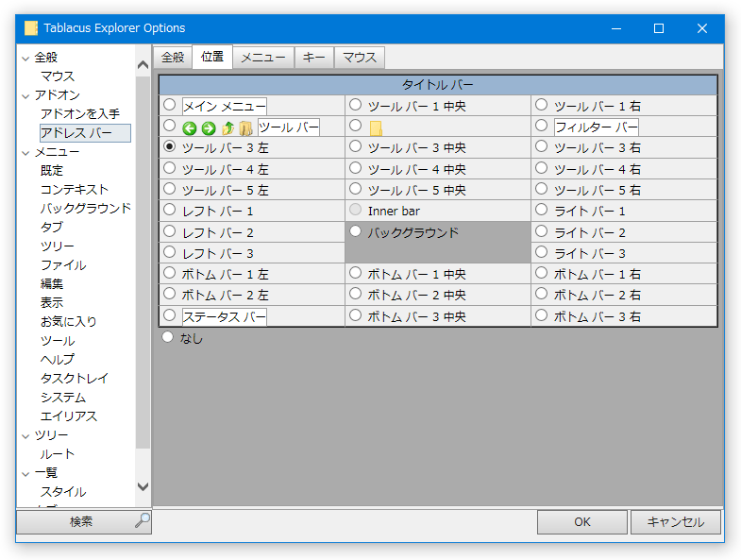
Task: Collapse the メニュー tree node
Action: (x=25, y=153)
